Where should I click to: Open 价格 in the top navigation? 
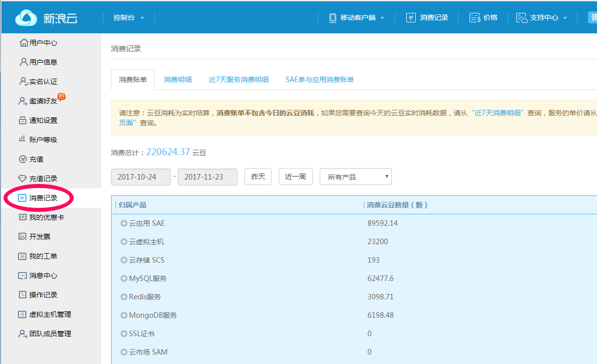click(483, 17)
